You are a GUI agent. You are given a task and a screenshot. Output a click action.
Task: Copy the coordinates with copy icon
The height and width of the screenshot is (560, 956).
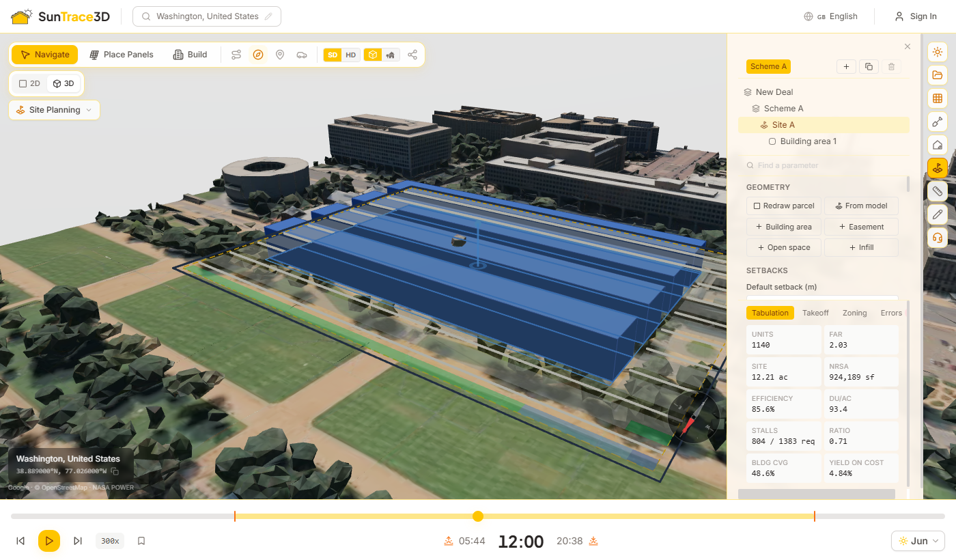point(115,471)
